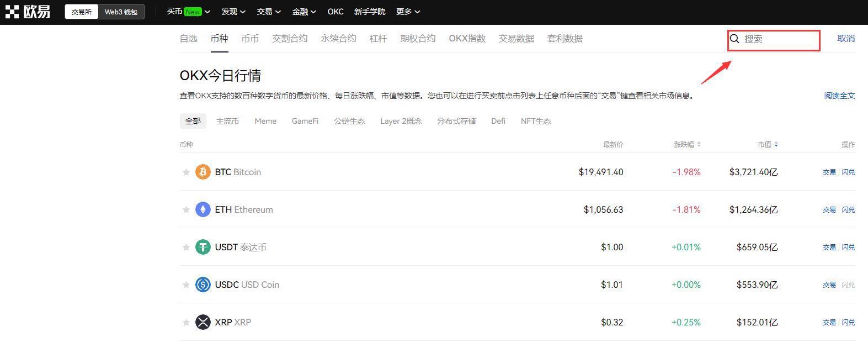Click 取消 next to search box

coord(845,39)
